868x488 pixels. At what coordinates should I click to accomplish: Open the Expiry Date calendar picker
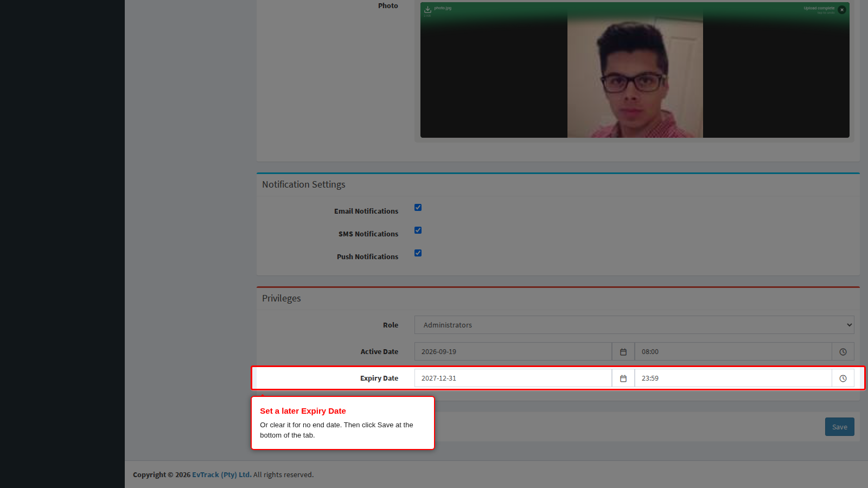(623, 378)
